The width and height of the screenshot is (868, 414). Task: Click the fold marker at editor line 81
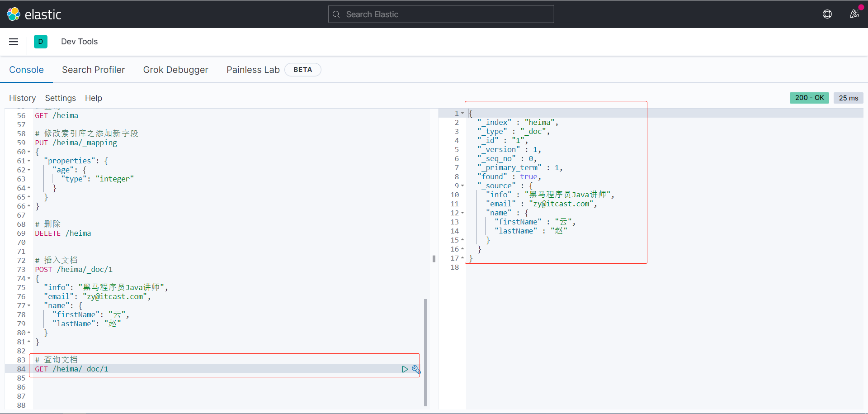tap(29, 342)
